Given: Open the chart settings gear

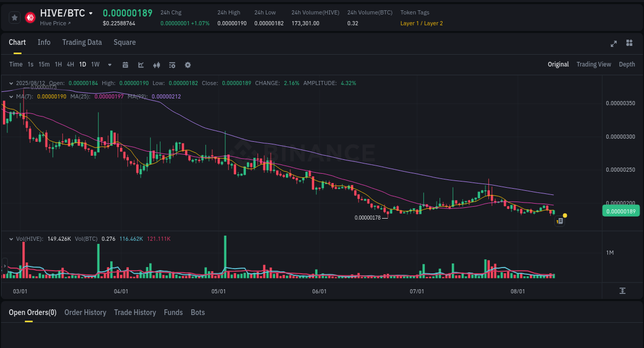Looking at the screenshot, I should coord(187,64).
